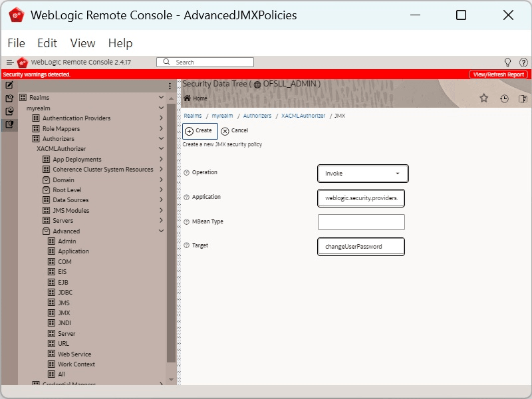The image size is (532, 399).
Task: Open the Configuration View Tree sidebar icon
Action: 9,98
